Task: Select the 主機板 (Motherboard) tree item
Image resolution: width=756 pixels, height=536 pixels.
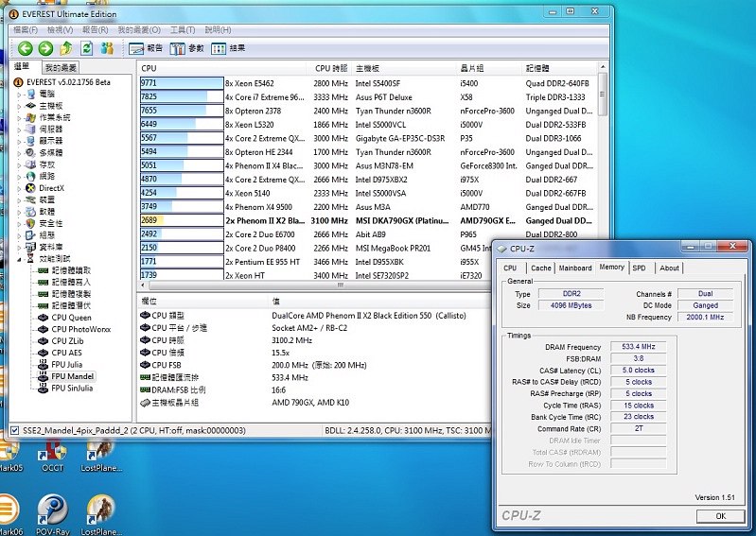Action: [x=51, y=106]
